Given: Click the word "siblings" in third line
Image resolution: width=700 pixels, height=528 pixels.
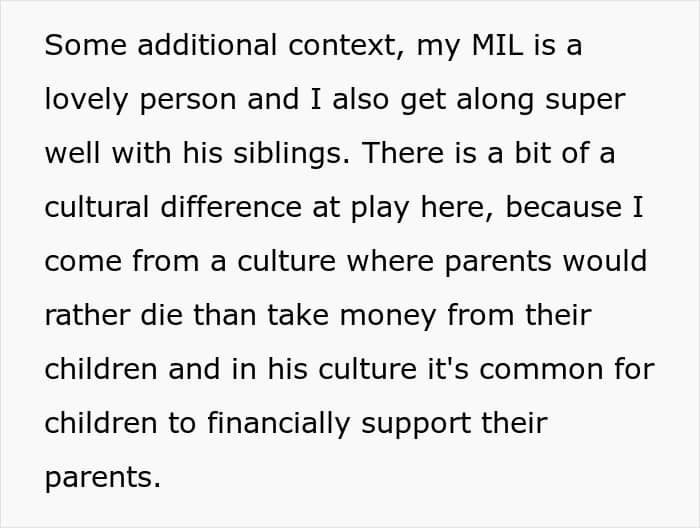Looking at the screenshot, I should (292, 153).
